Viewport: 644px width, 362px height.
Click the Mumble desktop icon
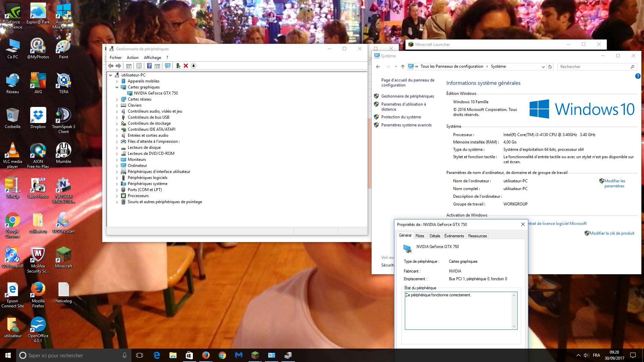point(63,153)
